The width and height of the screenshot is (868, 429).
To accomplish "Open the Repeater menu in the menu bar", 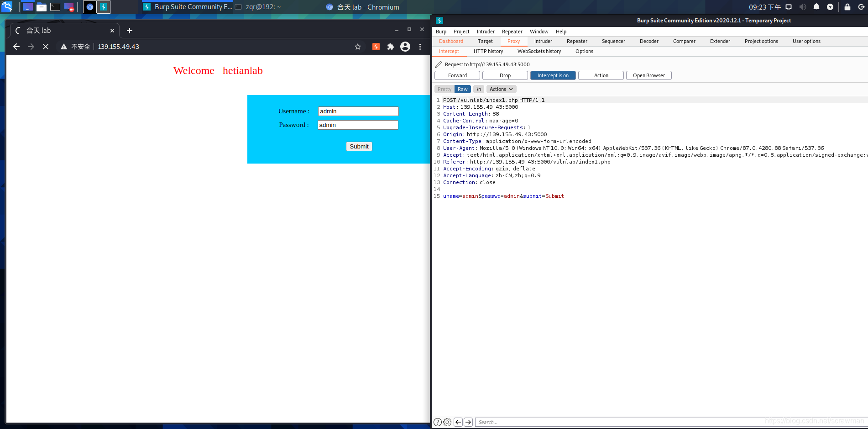I will (x=512, y=32).
